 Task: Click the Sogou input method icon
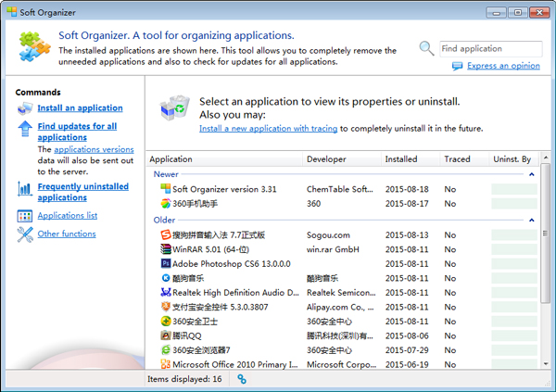pyautogui.click(x=165, y=234)
